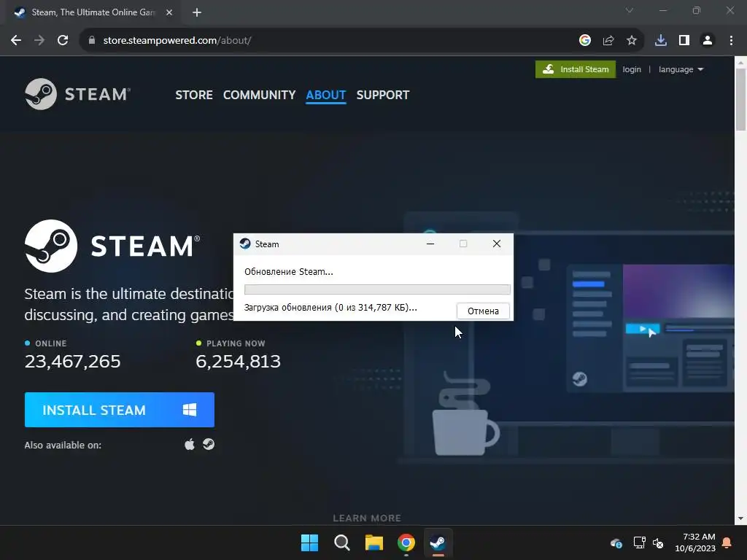The image size is (747, 560).
Task: Open a new browser tab
Action: coord(197,12)
